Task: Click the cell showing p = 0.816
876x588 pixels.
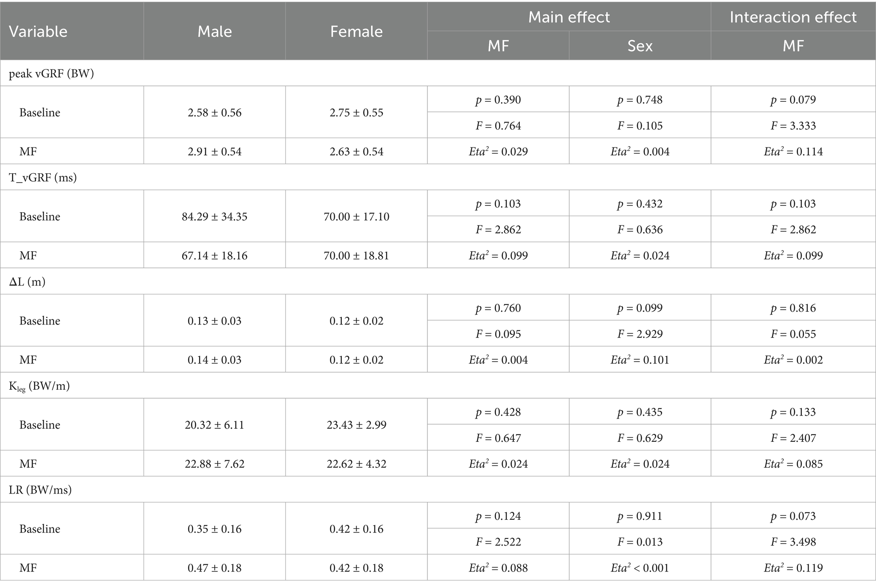Action: (793, 308)
